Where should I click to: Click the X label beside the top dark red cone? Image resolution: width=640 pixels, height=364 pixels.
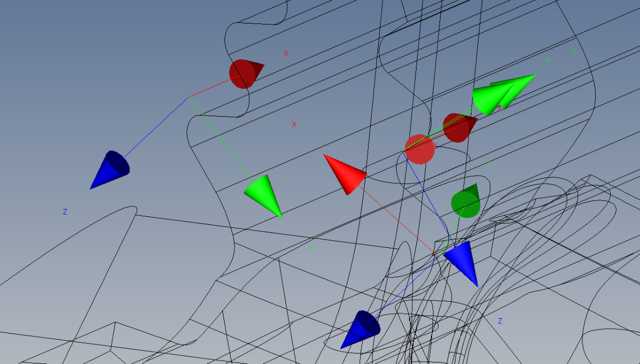click(x=286, y=54)
